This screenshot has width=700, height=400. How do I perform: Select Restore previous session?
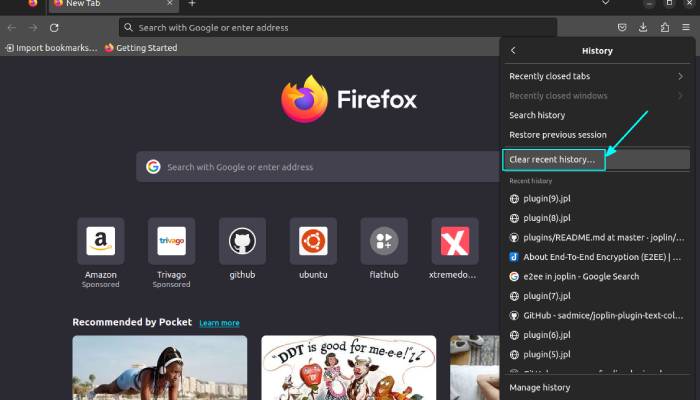(597, 135)
